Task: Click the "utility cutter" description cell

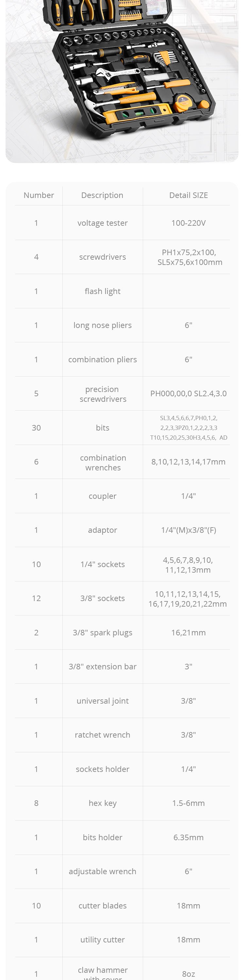Action: pyautogui.click(x=102, y=940)
